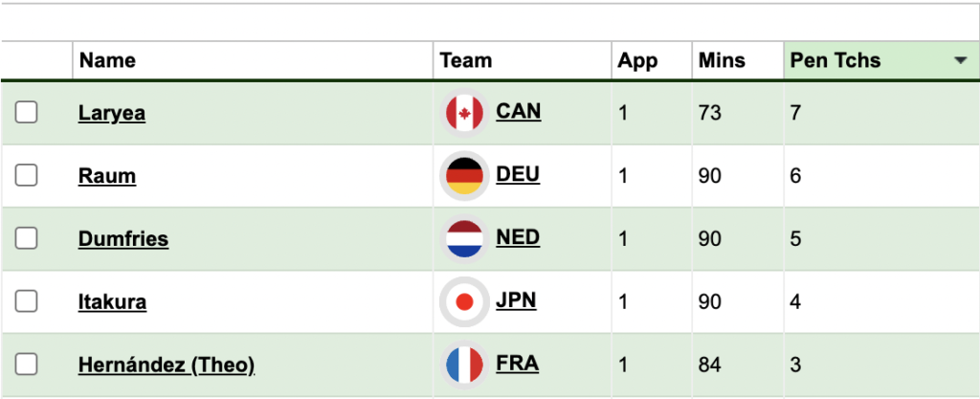Follow the DEU team link
The height and width of the screenshot is (399, 980).
tap(518, 175)
